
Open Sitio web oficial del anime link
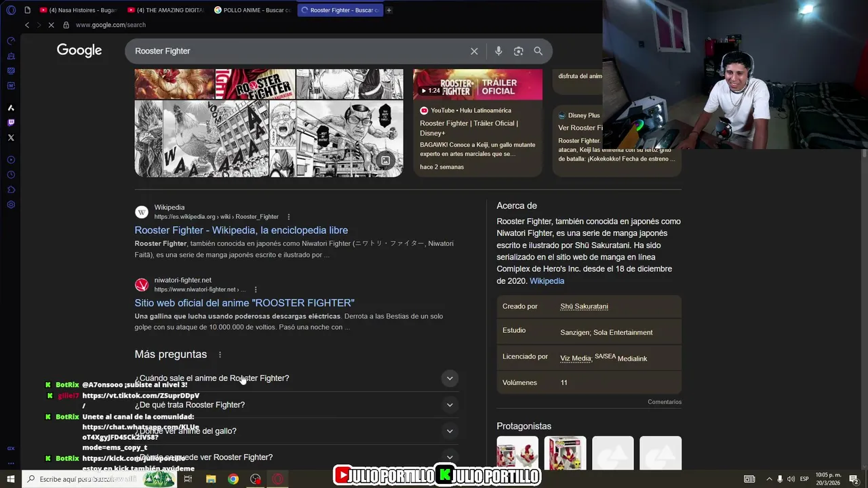click(x=244, y=303)
